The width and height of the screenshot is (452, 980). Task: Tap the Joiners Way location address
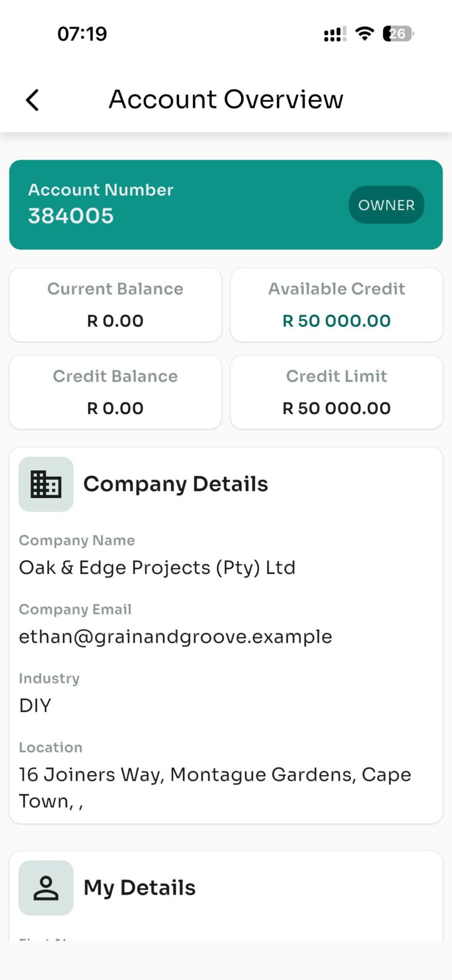point(215,788)
